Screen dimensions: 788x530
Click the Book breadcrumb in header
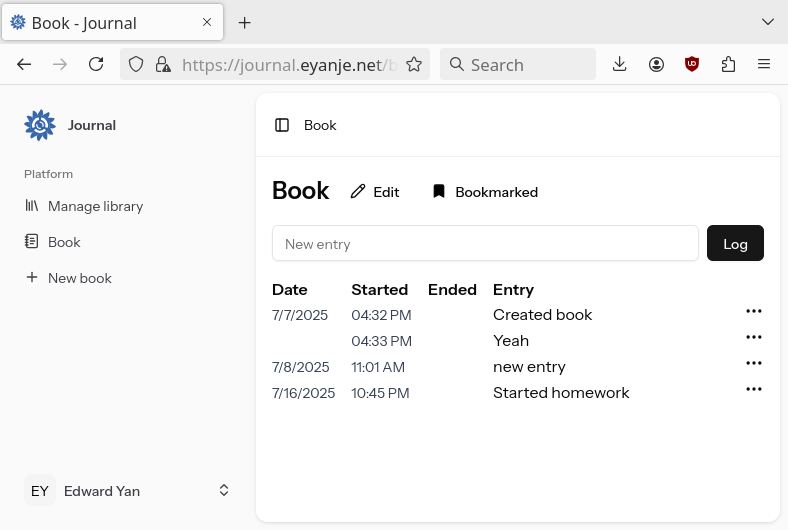320,125
